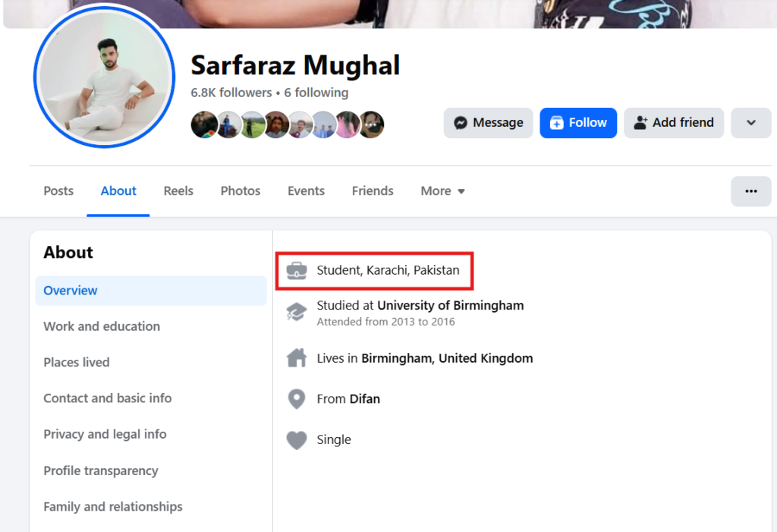Viewport: 777px width, 532px height.
Task: Open the Reels tab
Action: pyautogui.click(x=178, y=191)
